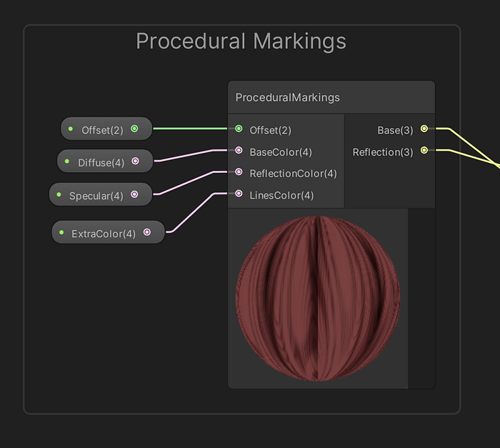Click the BaseColor(4) input port circle
This screenshot has height=448, width=500.
[239, 151]
